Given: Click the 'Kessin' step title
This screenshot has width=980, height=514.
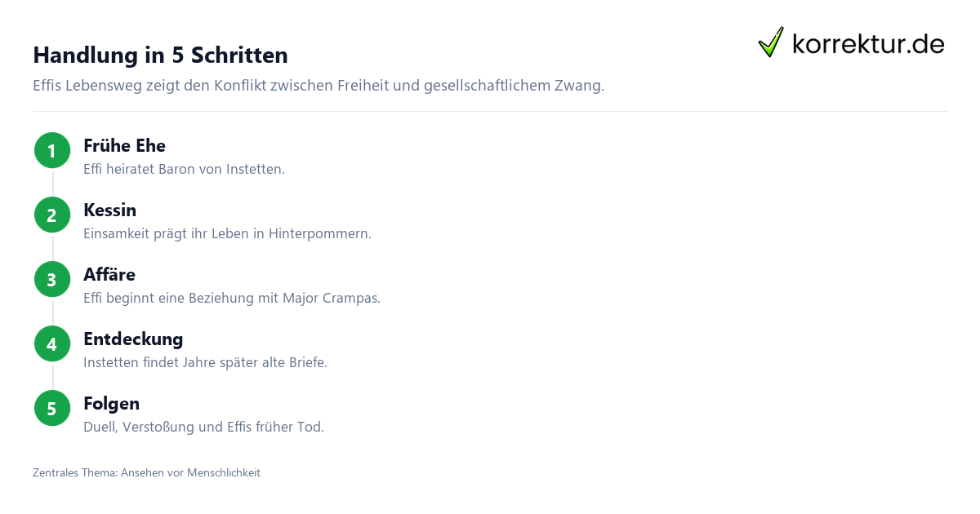Looking at the screenshot, I should coord(109,210).
